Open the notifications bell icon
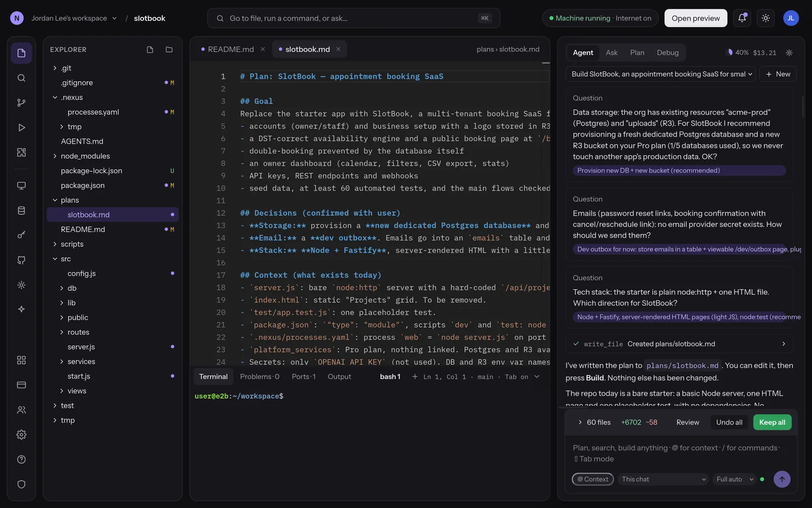This screenshot has height=508, width=812. (x=742, y=18)
